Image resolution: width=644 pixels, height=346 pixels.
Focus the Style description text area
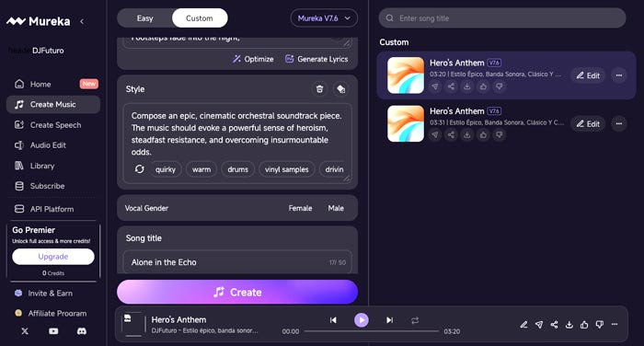(237, 133)
